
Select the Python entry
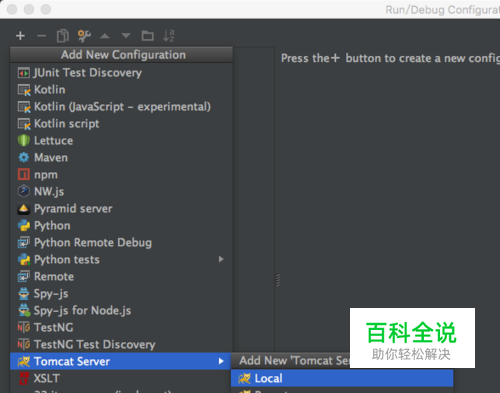pyautogui.click(x=121, y=226)
